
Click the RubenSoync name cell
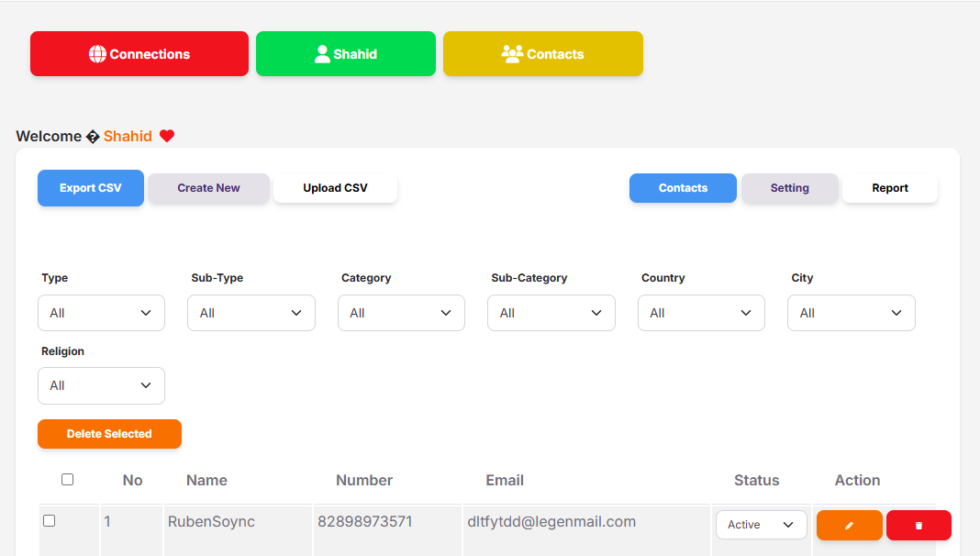point(211,522)
